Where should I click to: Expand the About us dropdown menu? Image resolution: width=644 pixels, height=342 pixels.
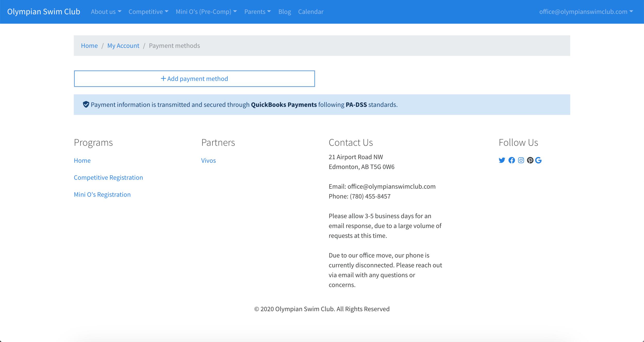(x=106, y=12)
